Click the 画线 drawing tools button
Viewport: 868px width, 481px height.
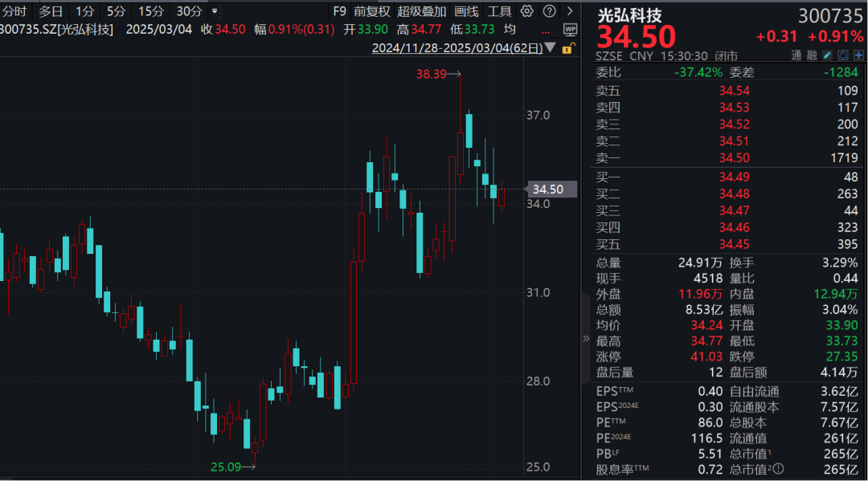466,11
